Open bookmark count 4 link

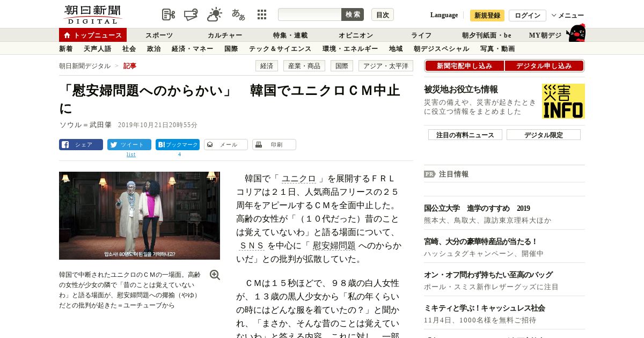pos(179,155)
